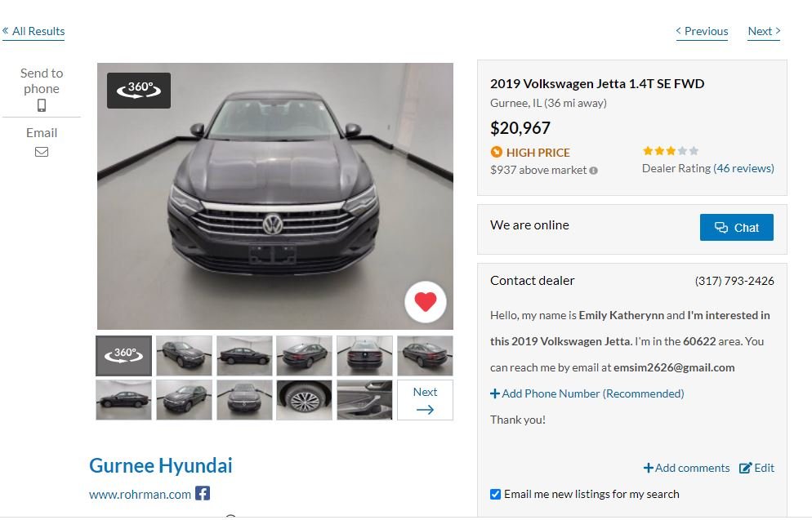The height and width of the screenshot is (520, 812).
Task: Expand Add Phone Number (Recommended)
Action: [x=587, y=393]
